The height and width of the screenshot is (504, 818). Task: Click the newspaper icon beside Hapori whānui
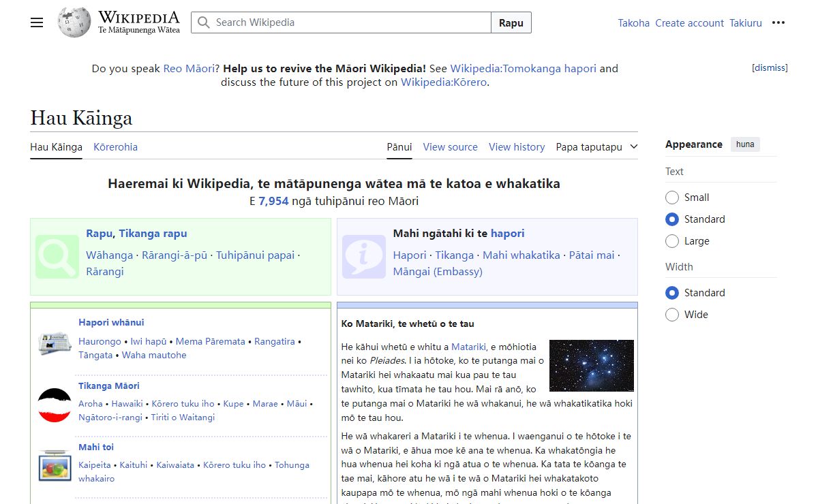pos(55,344)
